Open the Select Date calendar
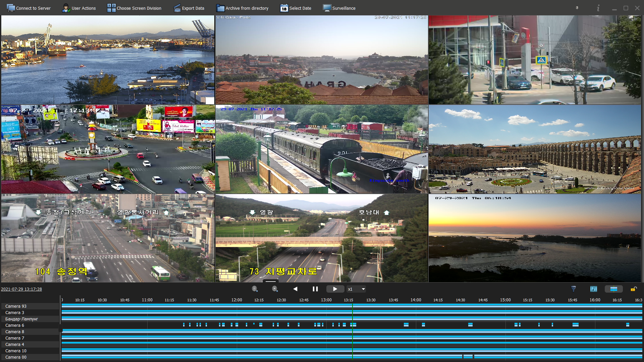The image size is (644, 362). pyautogui.click(x=296, y=8)
